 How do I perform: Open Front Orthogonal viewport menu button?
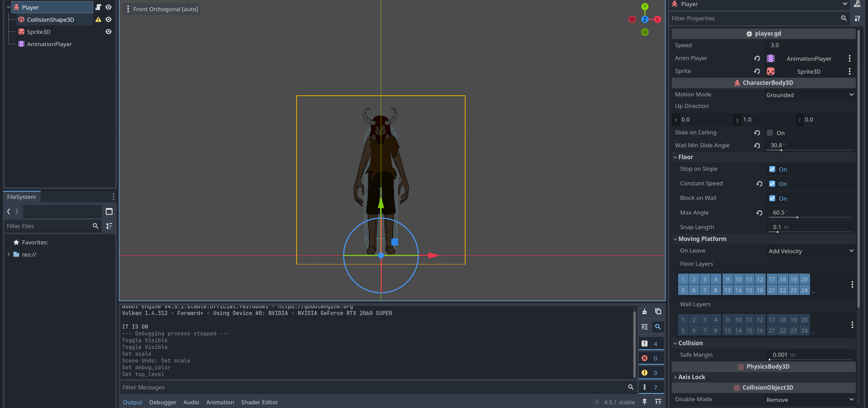pos(162,9)
